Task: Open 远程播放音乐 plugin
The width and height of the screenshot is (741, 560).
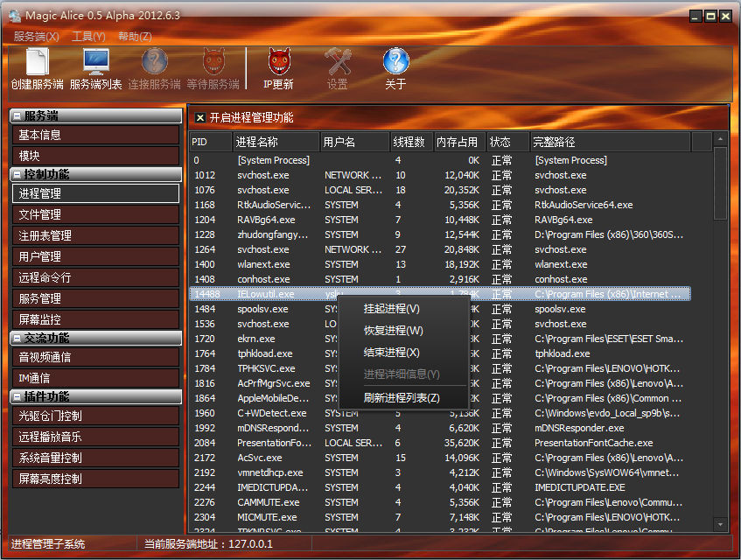Action: pos(95,437)
